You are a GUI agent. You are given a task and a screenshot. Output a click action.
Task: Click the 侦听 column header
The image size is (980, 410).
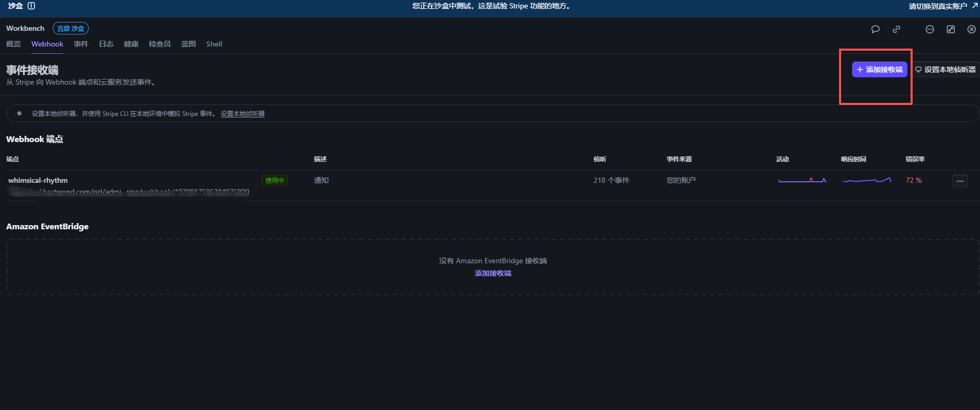coord(600,159)
